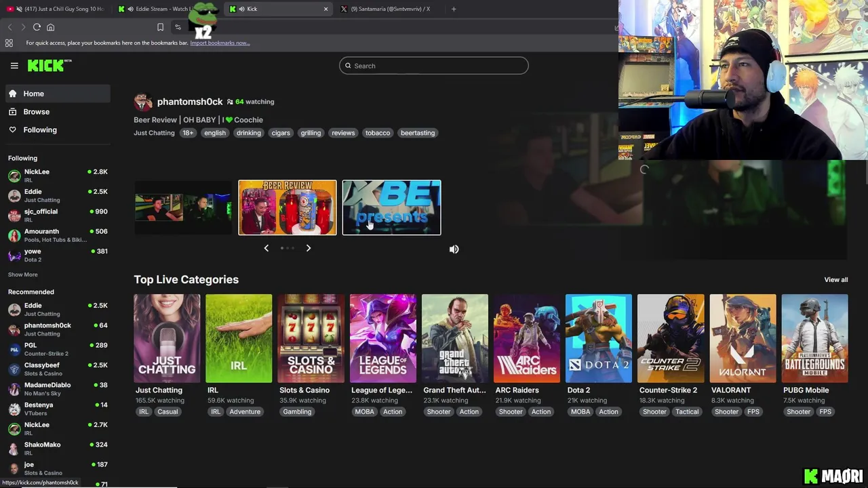This screenshot has height=488, width=868.
Task: Open the Dota 2 category card
Action: coord(599,338)
